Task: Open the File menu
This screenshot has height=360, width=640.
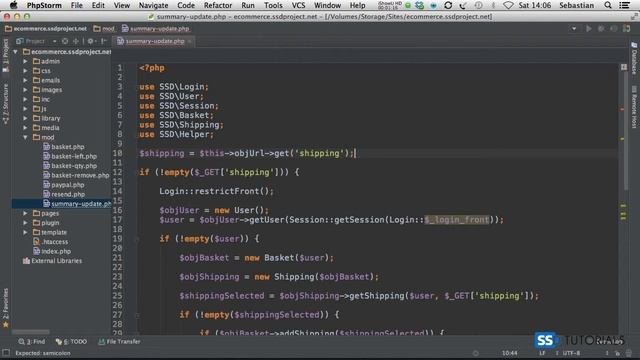Action: 76,5
